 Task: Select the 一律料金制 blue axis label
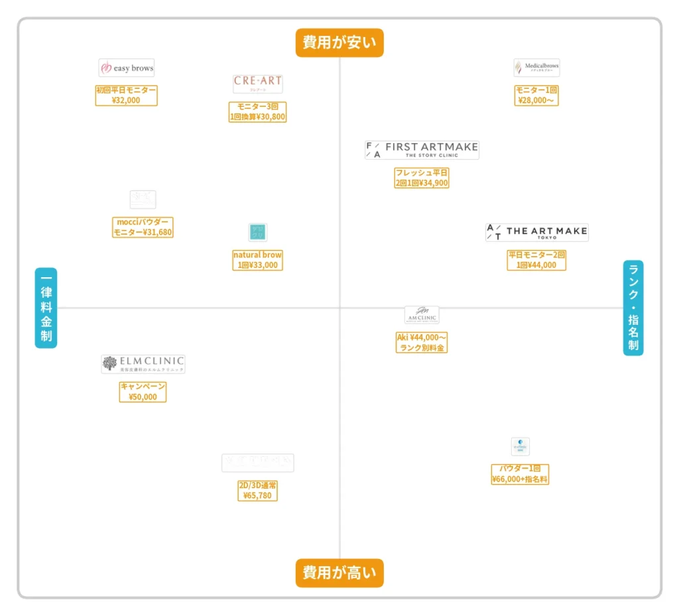tap(46, 308)
